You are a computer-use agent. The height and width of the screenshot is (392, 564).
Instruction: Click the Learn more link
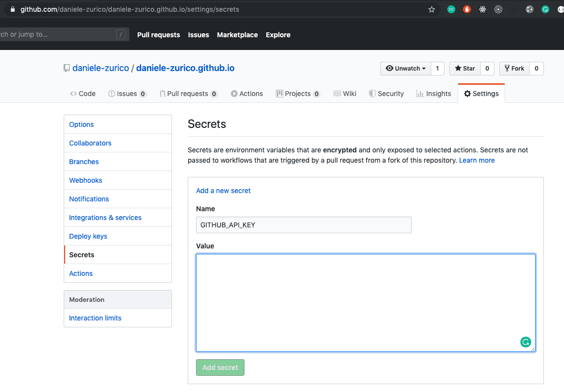pyautogui.click(x=477, y=160)
